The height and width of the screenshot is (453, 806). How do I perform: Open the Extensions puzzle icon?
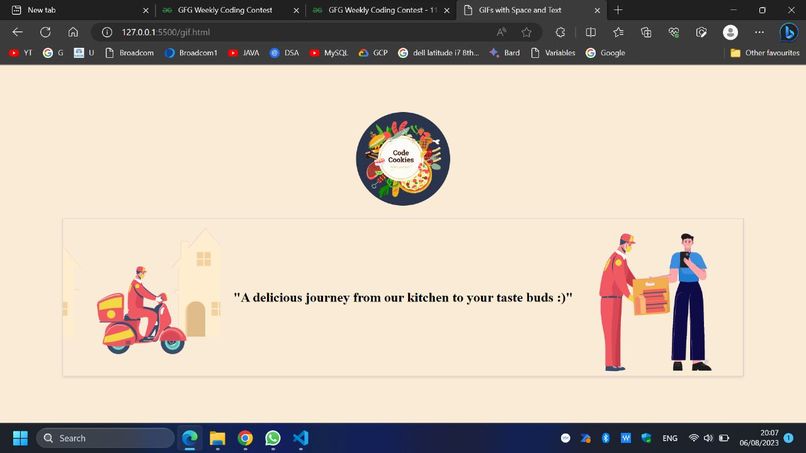(560, 32)
